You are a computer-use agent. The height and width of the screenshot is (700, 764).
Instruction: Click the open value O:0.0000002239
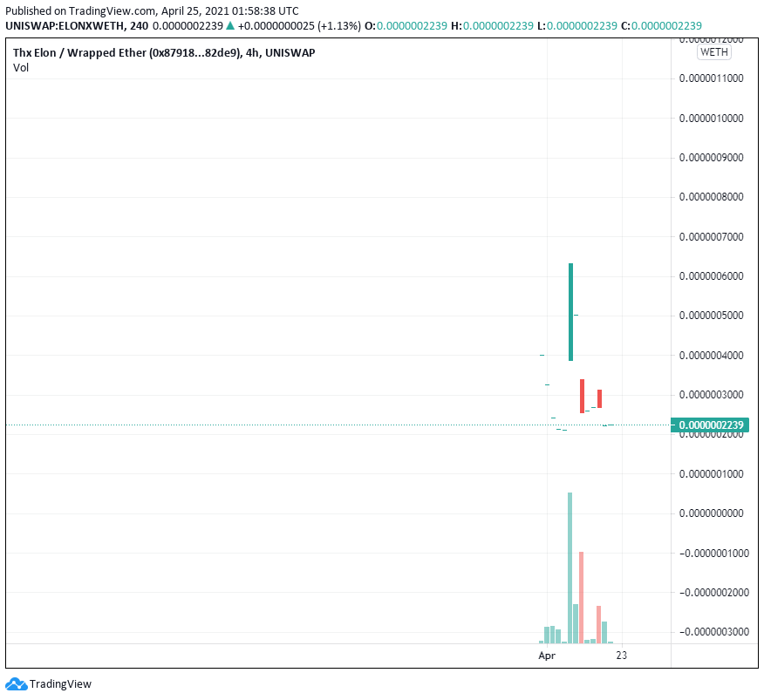click(x=406, y=26)
